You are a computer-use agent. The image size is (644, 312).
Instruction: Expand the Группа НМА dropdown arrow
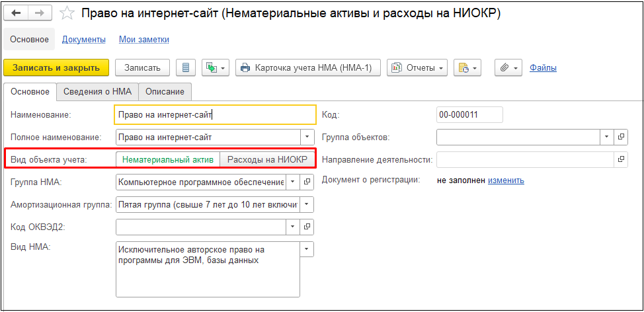tap(292, 182)
